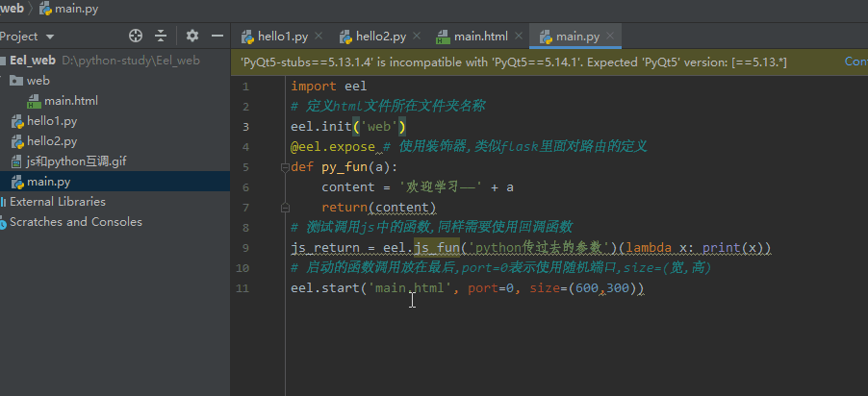The image size is (868, 396).
Task: Click fold end marker at return line
Action: [285, 208]
